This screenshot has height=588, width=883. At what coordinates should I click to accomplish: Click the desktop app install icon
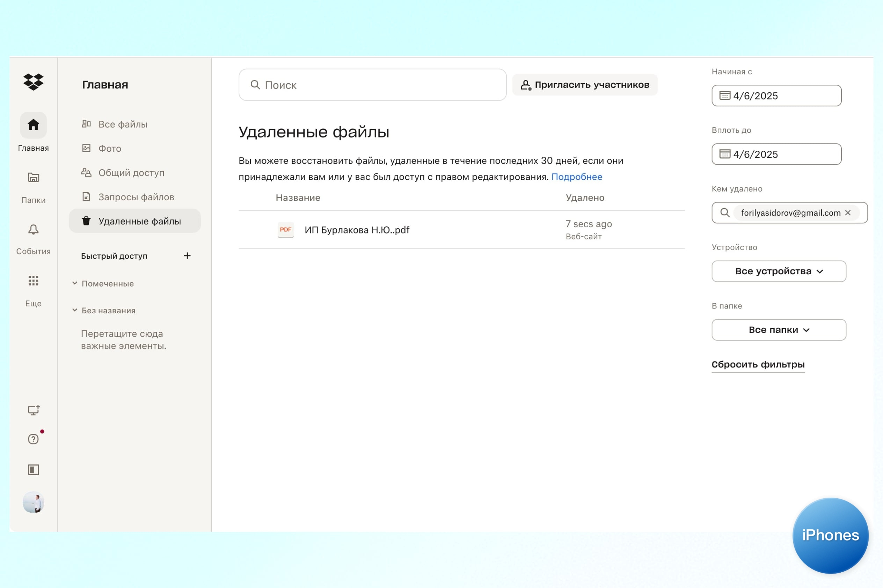[34, 410]
